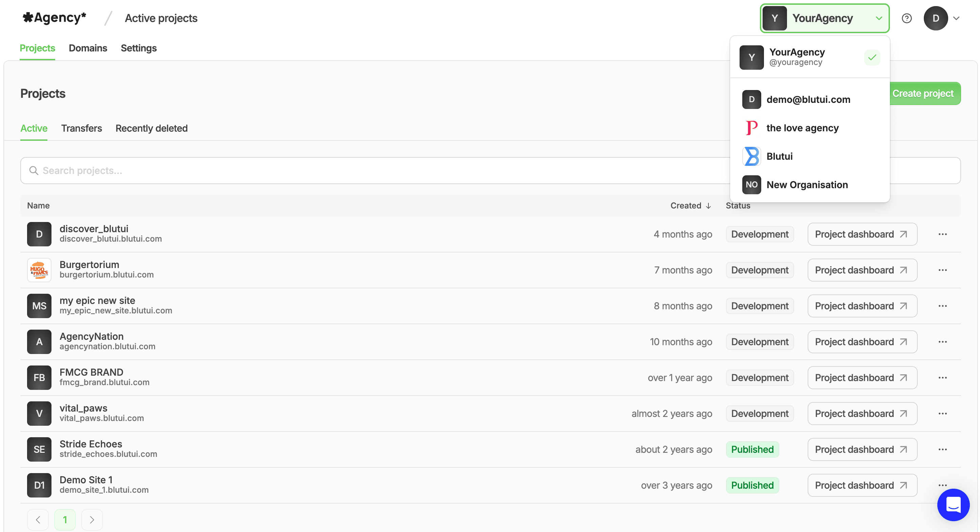
Task: Click the Burgertorium project logo thumbnail
Action: pyautogui.click(x=39, y=270)
